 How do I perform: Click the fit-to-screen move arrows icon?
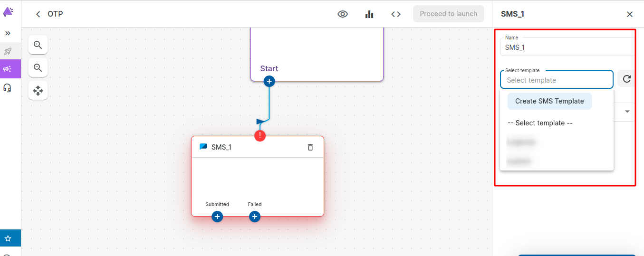pos(38,90)
